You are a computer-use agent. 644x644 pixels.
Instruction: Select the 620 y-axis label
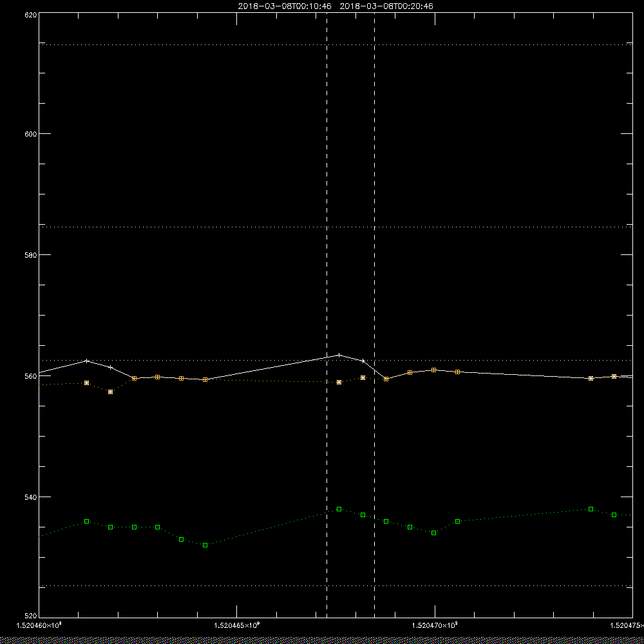(x=31, y=15)
